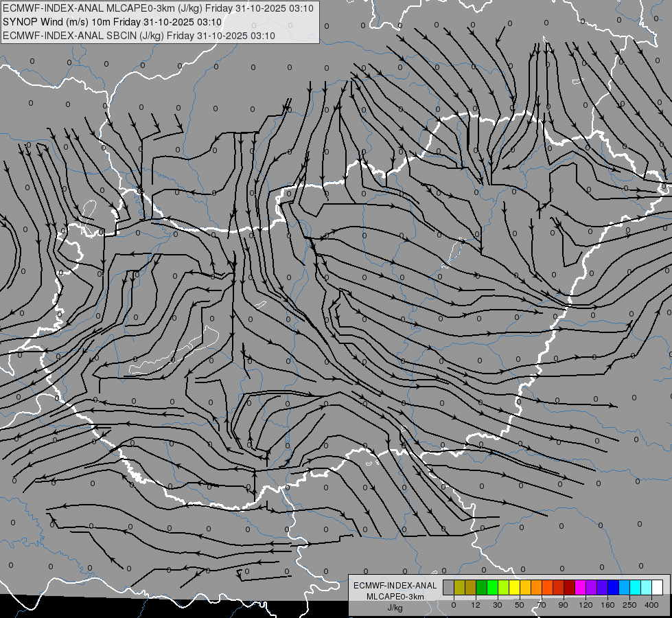
Task: Click the dark red legend swatch
Action: 569,588
